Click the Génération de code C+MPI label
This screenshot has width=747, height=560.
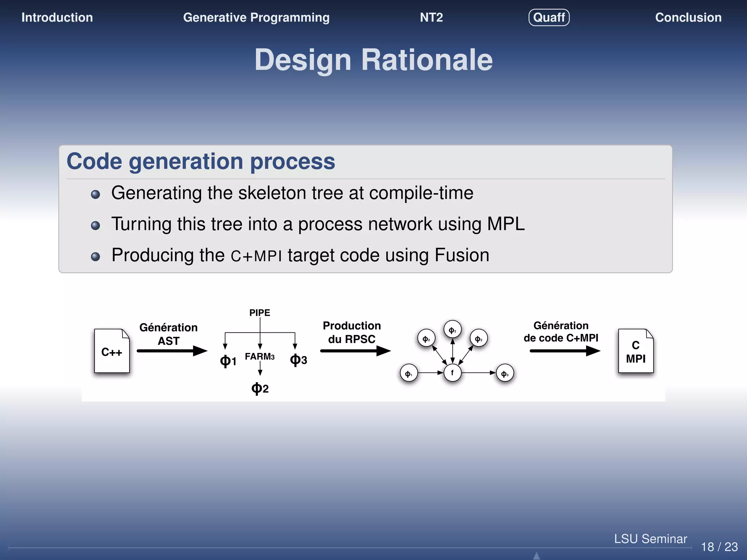coord(561,331)
